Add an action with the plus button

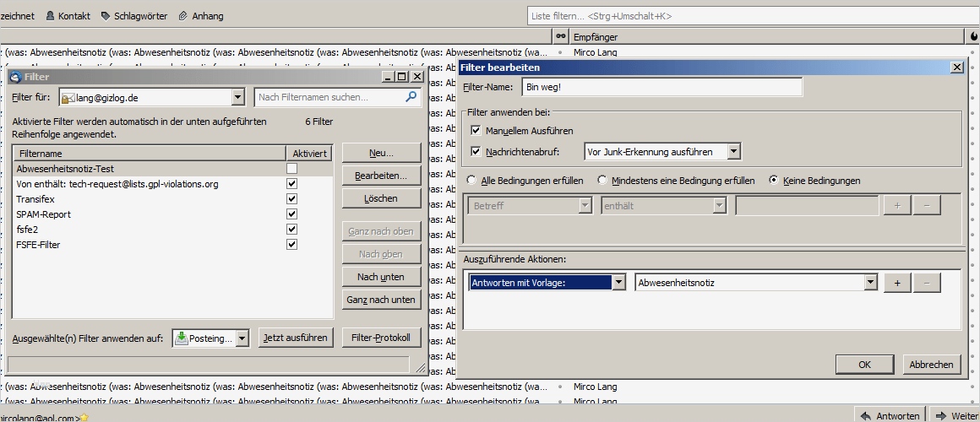point(897,283)
